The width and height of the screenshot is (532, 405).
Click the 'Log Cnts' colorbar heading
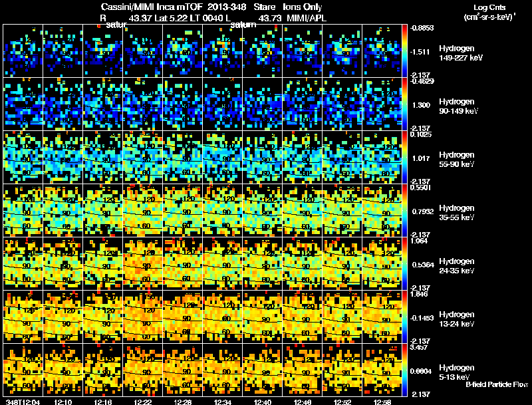(489, 7)
